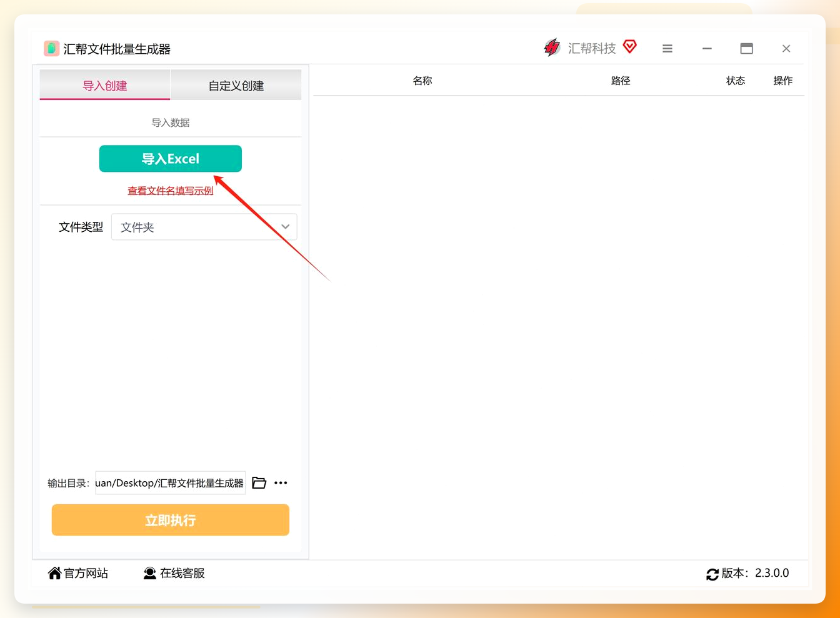840x618 pixels.
Task: Switch to the 导入创建 tab
Action: [105, 85]
